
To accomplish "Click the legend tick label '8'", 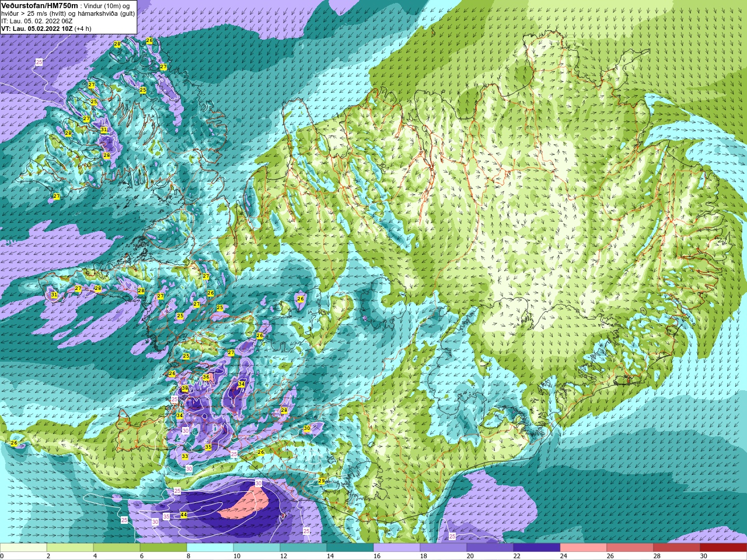I will 190,556.
